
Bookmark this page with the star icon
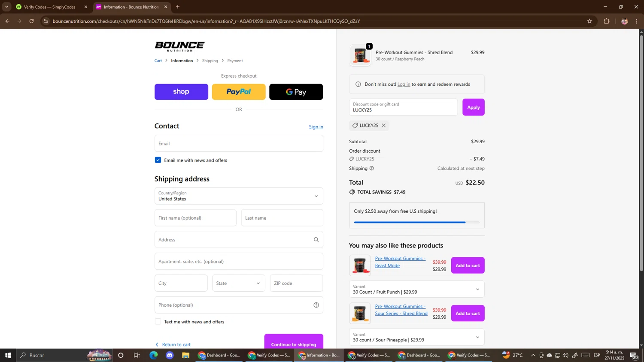pos(589,21)
